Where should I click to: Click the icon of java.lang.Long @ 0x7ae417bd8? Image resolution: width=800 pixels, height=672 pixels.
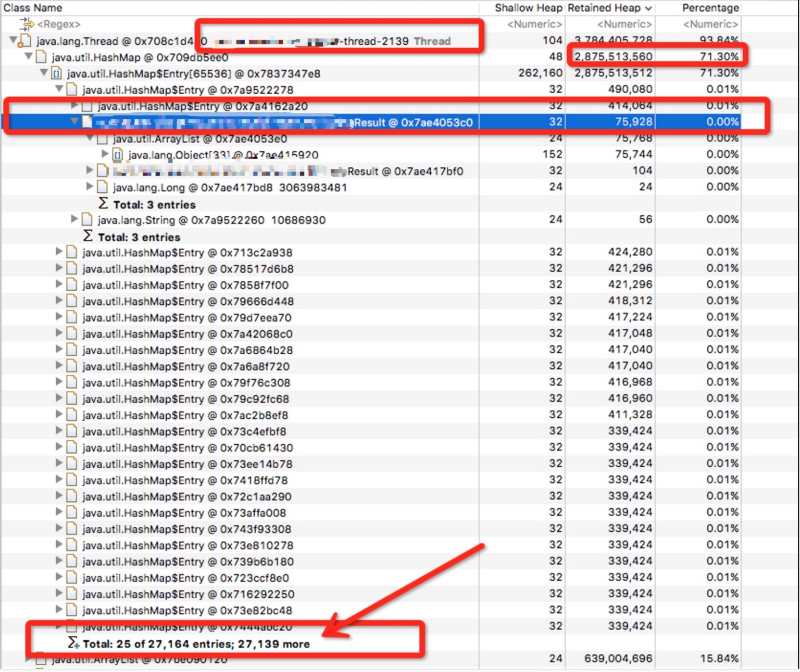coord(102,187)
